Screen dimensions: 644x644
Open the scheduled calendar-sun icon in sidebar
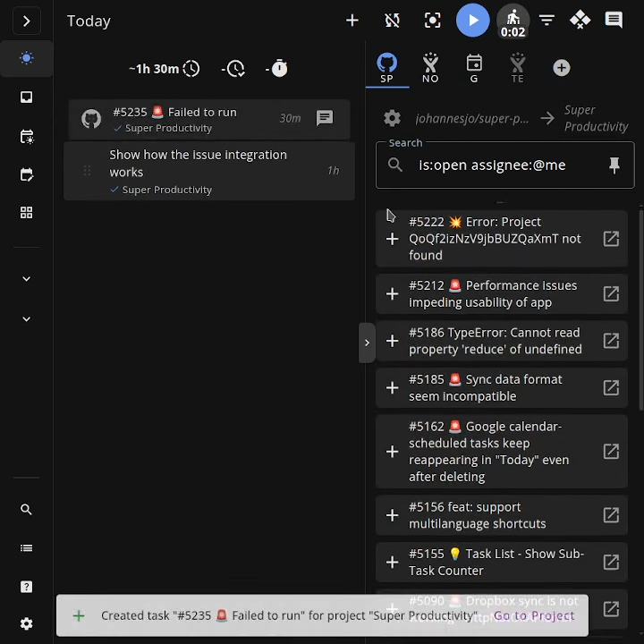pyautogui.click(x=26, y=136)
